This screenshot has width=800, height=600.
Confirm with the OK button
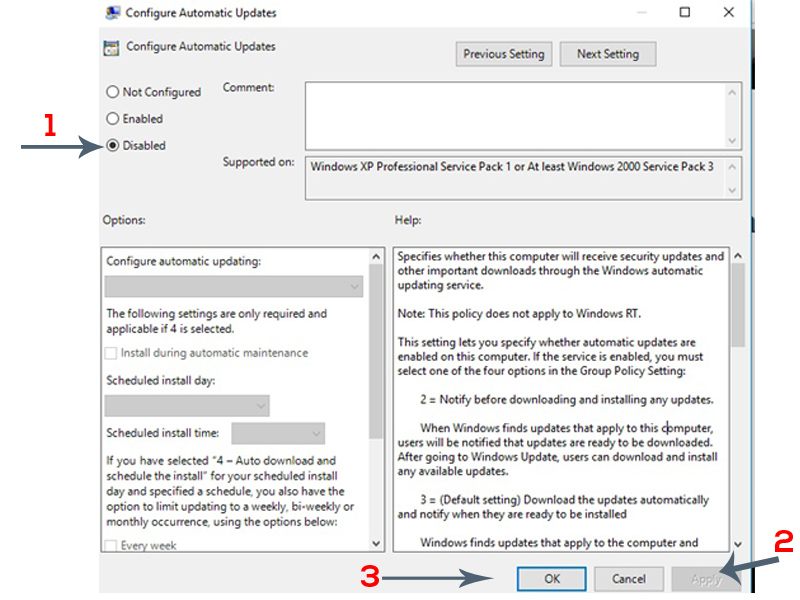point(552,579)
